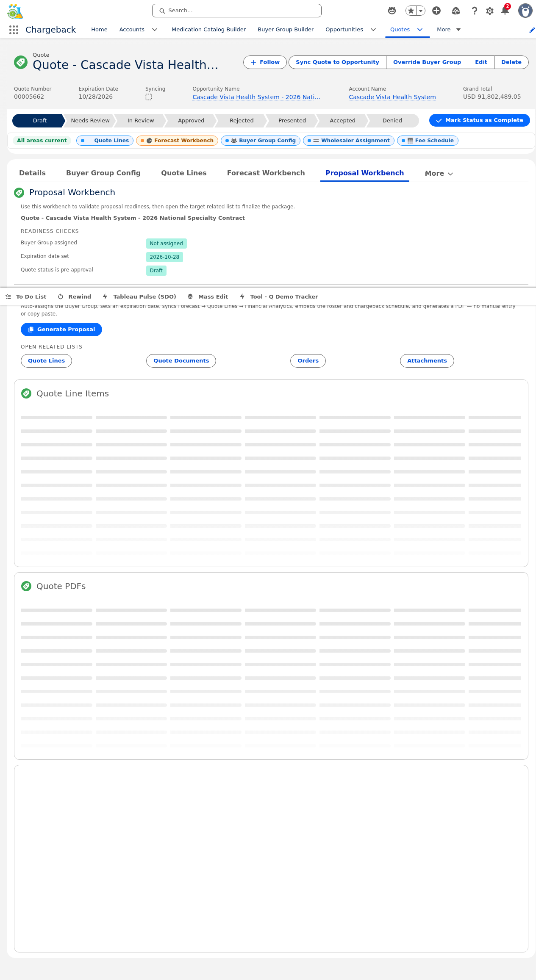Click the Proposal Workbench header icon
The width and height of the screenshot is (536, 980).
(19, 193)
